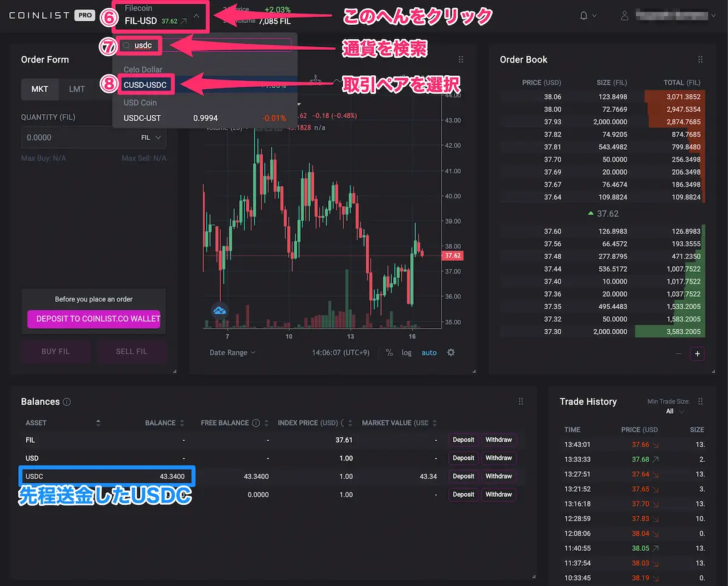Sort balances by Asset column
Viewport: 728px width, 586px height.
98,423
